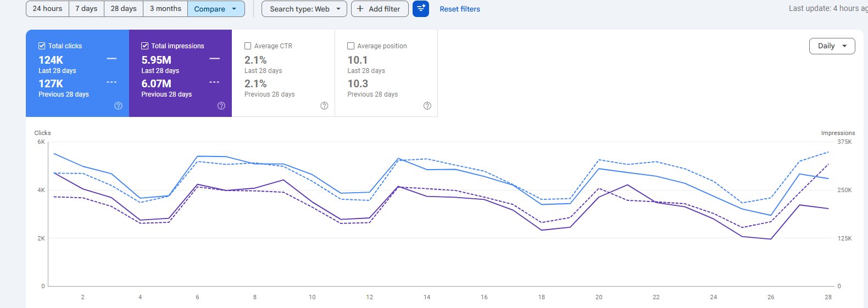Enable the Average position checkbox
This screenshot has width=868, height=308.
351,46
